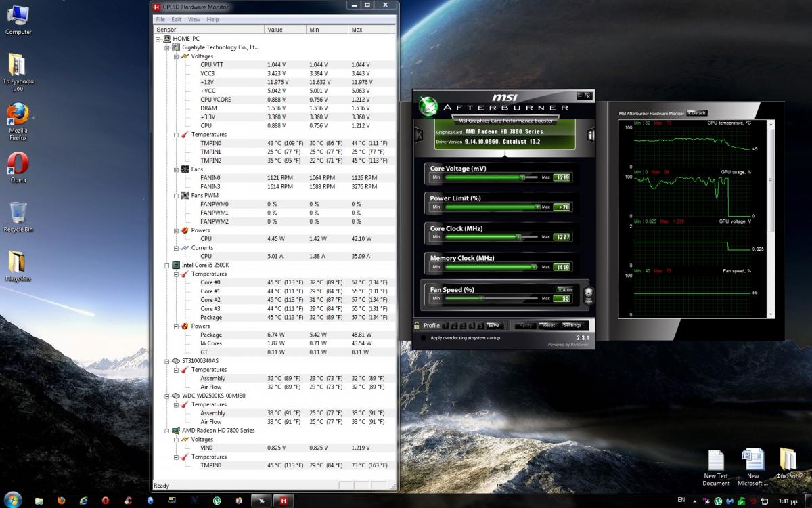812x508 pixels.
Task: Click the Core Voltage slider
Action: 491,177
